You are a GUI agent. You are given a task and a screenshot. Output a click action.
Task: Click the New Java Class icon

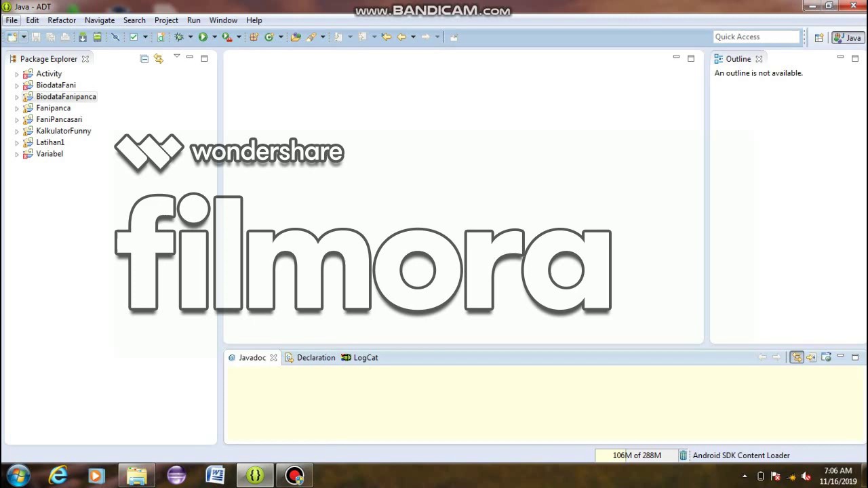click(269, 37)
